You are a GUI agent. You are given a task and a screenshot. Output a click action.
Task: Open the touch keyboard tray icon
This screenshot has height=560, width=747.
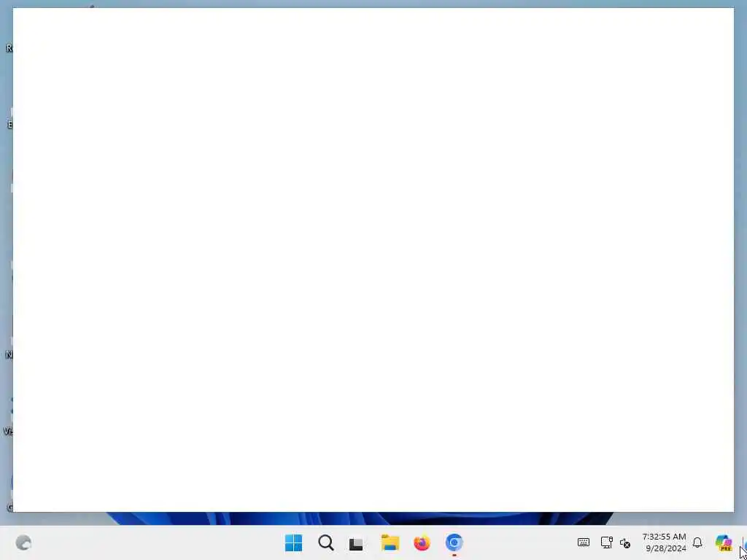583,542
